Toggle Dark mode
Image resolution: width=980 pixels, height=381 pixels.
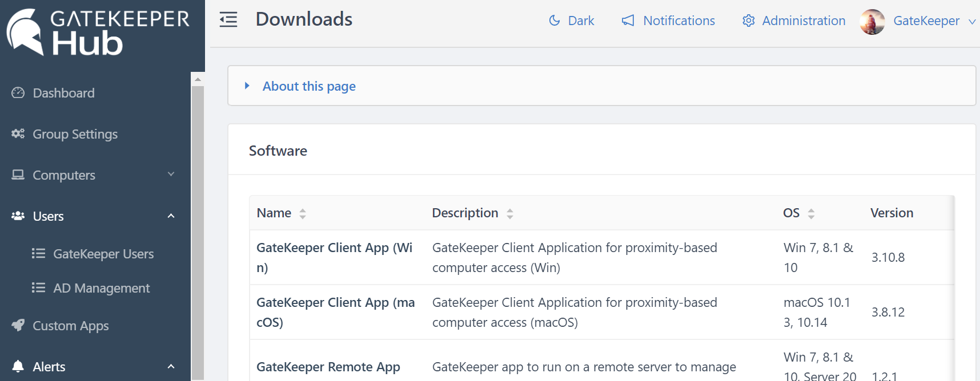coord(571,21)
